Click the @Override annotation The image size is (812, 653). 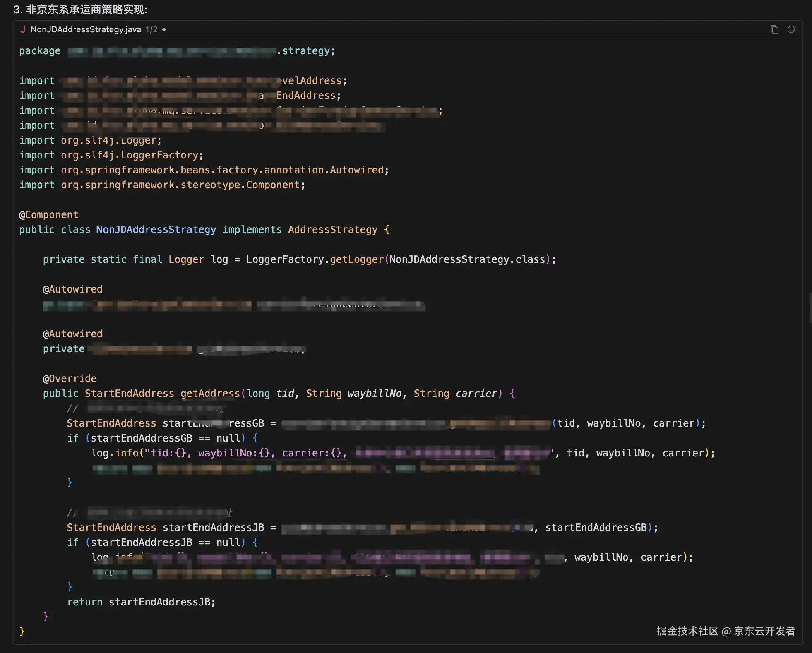(x=70, y=379)
